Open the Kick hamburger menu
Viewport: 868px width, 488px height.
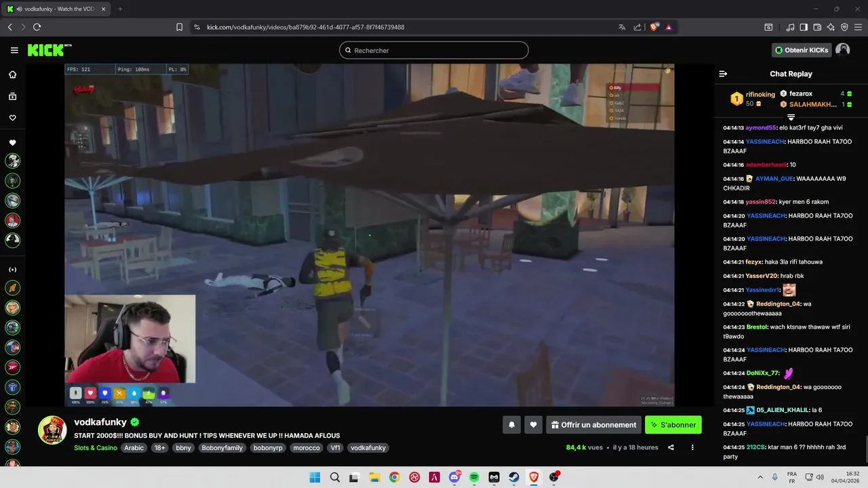coord(14,50)
